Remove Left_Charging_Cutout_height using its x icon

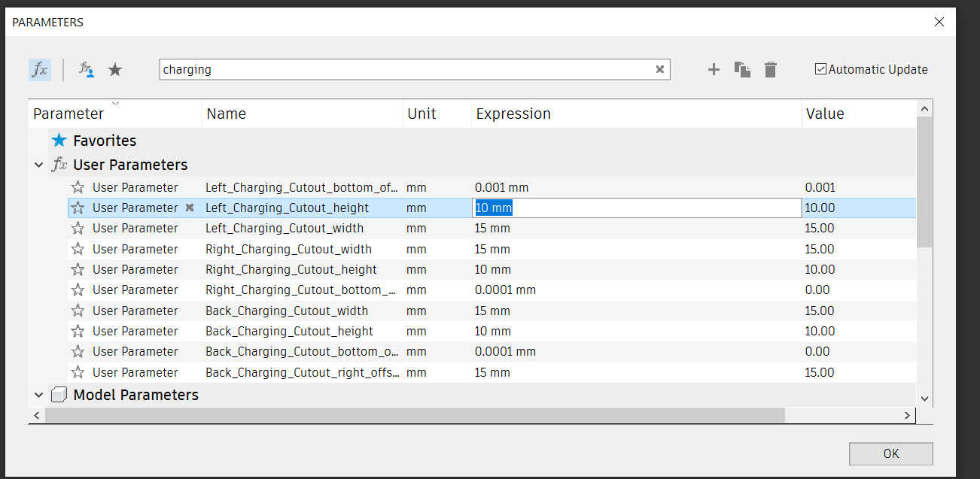(190, 208)
